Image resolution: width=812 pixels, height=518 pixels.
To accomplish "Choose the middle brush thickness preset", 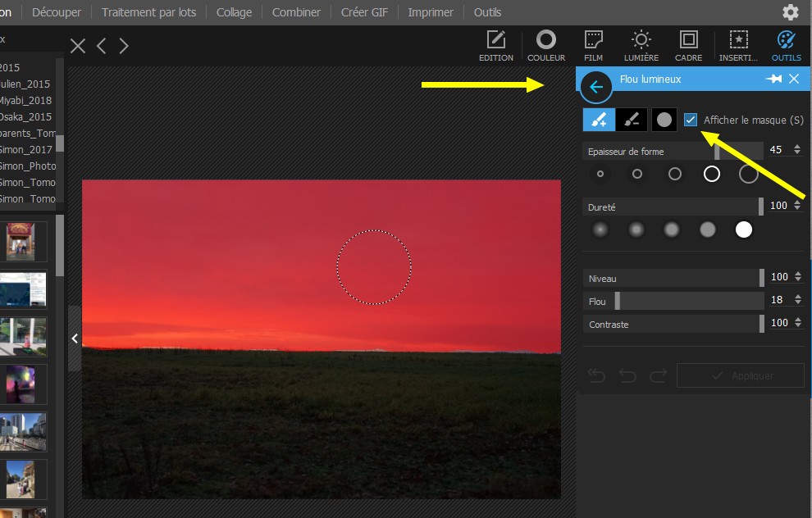I will [x=675, y=174].
